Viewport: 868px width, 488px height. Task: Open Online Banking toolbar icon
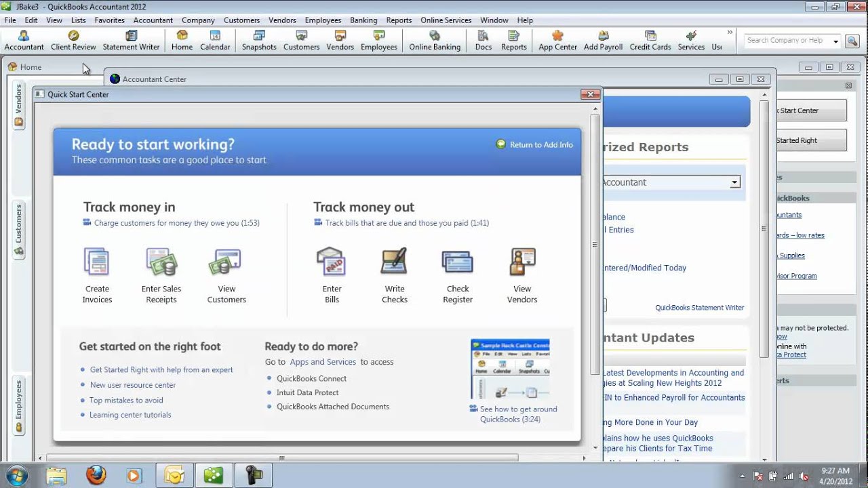point(435,41)
